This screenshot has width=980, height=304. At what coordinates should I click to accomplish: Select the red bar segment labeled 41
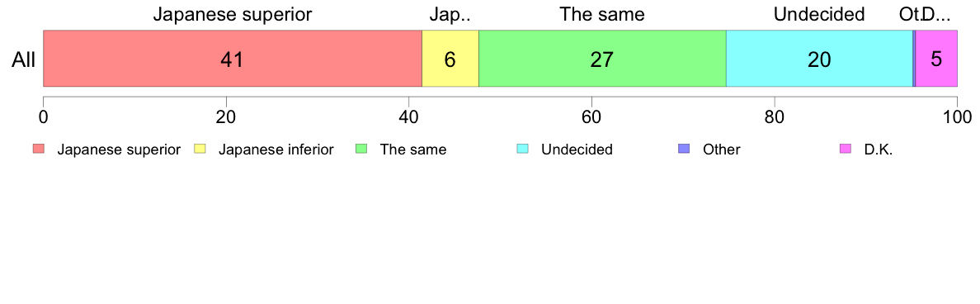coord(233,58)
